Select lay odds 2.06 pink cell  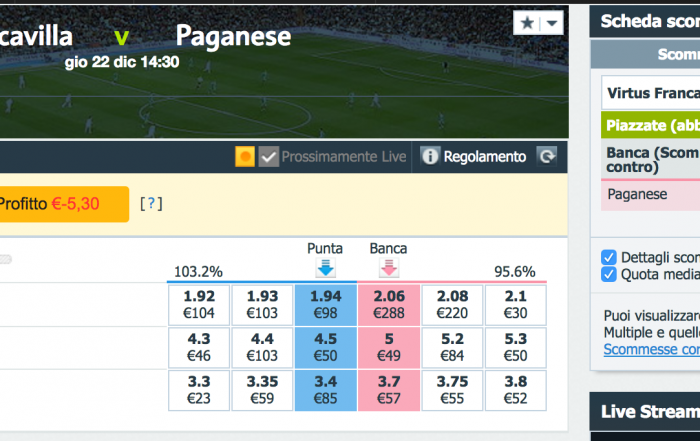click(x=389, y=305)
